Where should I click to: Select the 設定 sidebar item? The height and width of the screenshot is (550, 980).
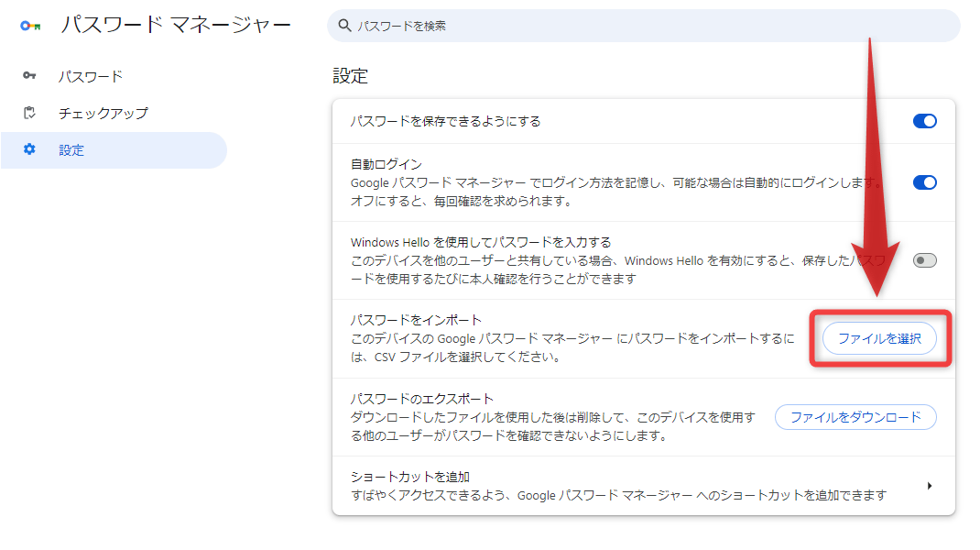tap(114, 150)
